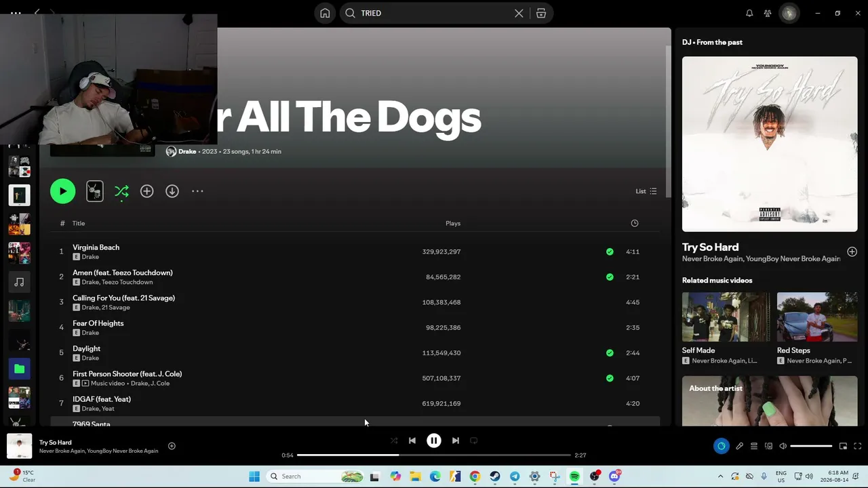Open the Self Made music video

click(726, 317)
